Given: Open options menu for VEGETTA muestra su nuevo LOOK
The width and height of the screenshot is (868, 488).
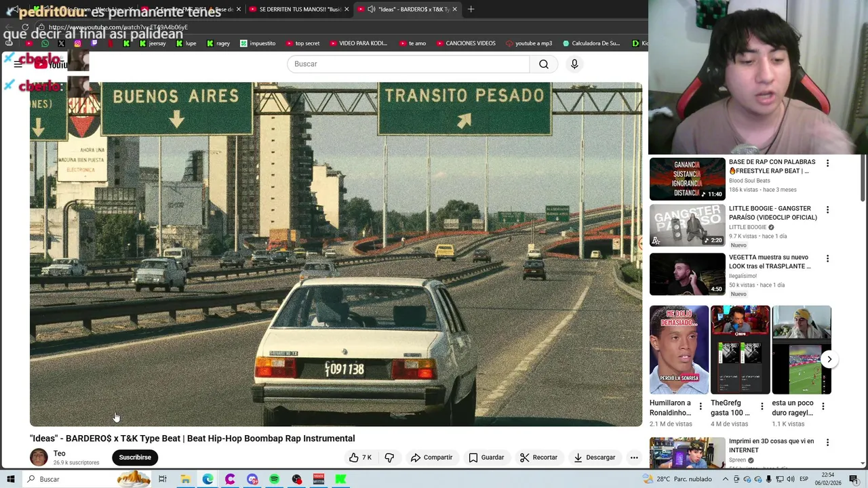Looking at the screenshot, I should point(827,259).
